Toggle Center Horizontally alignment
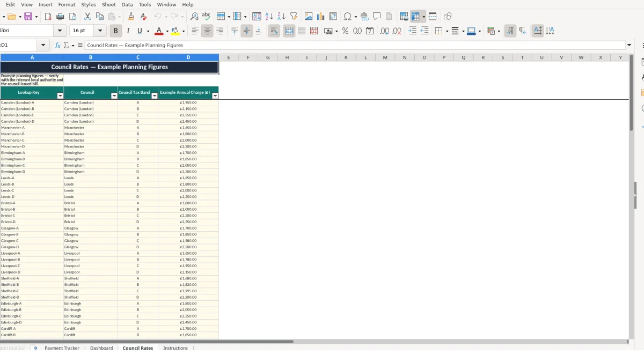Screen dimensions: 644x362 [208, 31]
